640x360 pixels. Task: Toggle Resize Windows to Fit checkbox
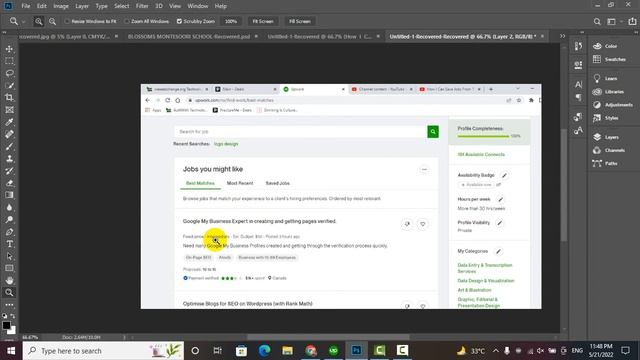click(x=67, y=21)
